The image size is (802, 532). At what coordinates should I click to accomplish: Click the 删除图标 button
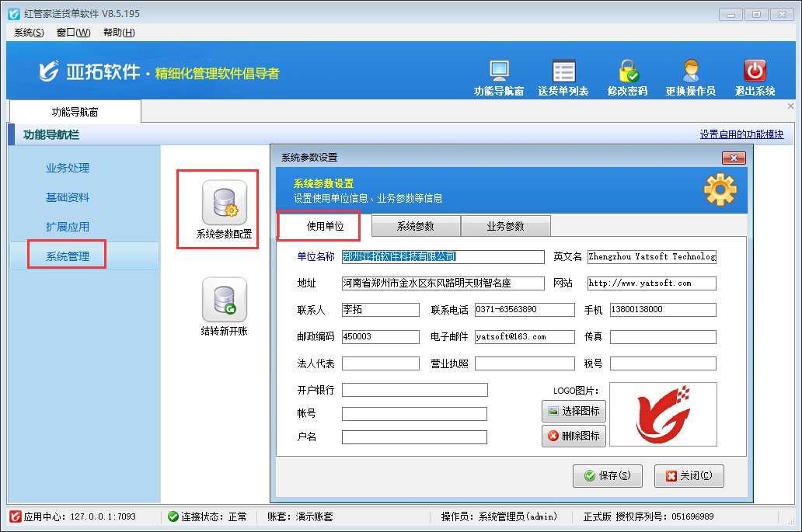(574, 436)
